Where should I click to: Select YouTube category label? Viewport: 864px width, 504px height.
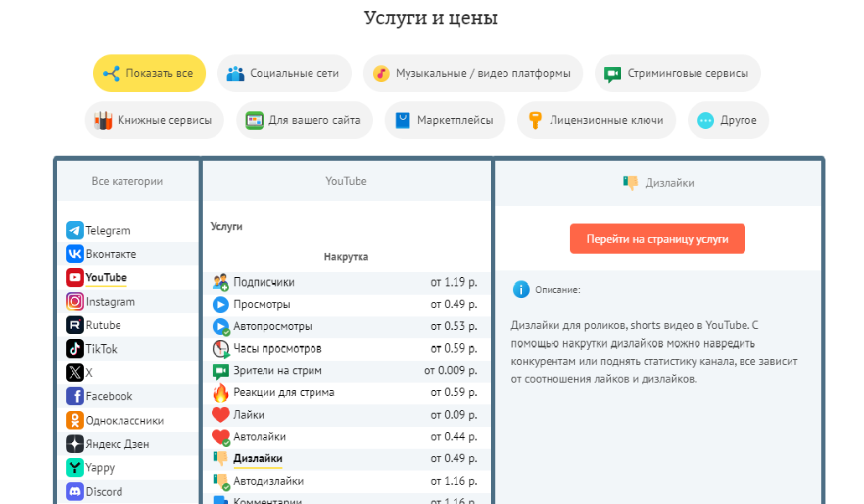point(106,277)
